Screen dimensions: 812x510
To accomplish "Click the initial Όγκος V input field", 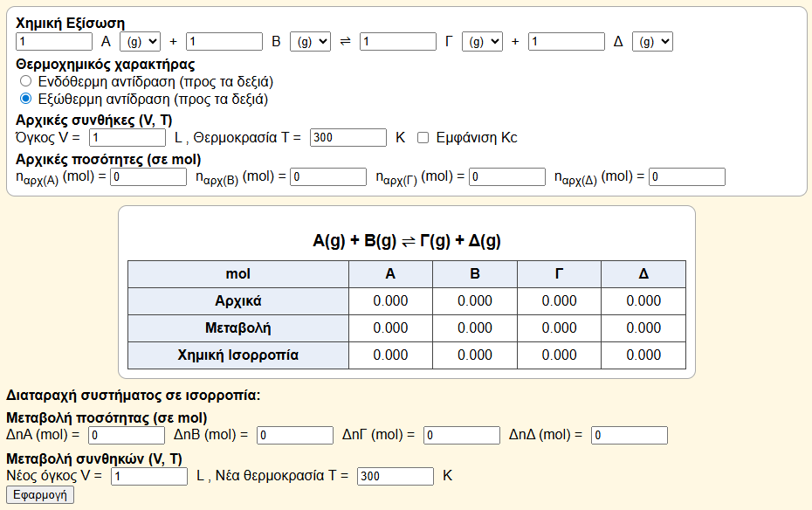I will 127,138.
